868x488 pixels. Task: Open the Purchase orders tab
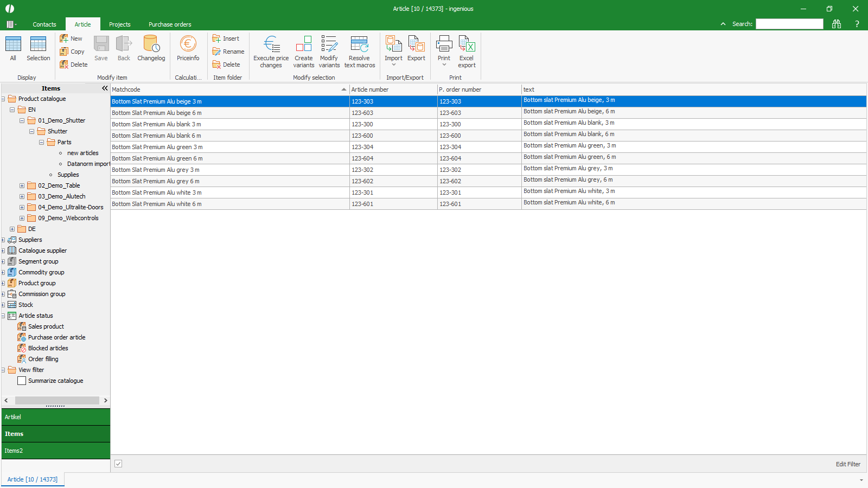click(170, 24)
